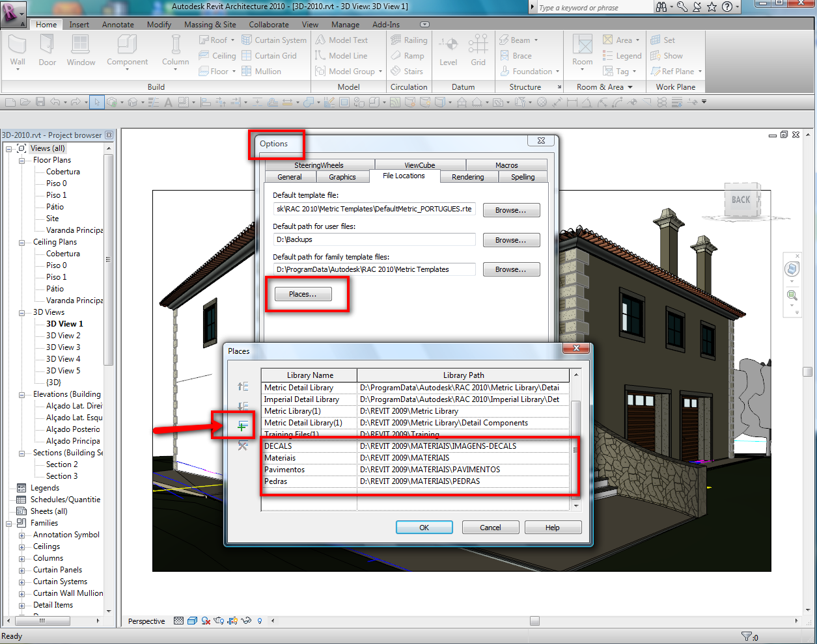This screenshot has width=817, height=644.
Task: Collapse the 3D Views tree node
Action: pyautogui.click(x=21, y=312)
